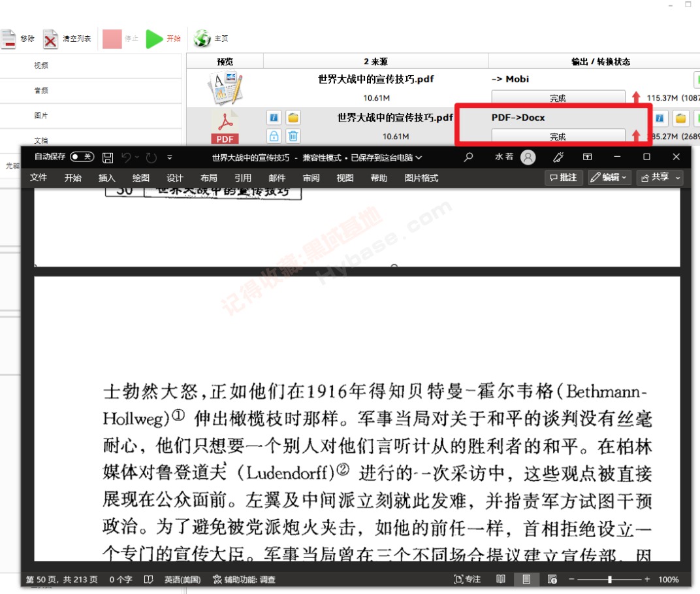Switch to Read Mode view icon
Screen dimensions: 700x594
pyautogui.click(x=501, y=579)
